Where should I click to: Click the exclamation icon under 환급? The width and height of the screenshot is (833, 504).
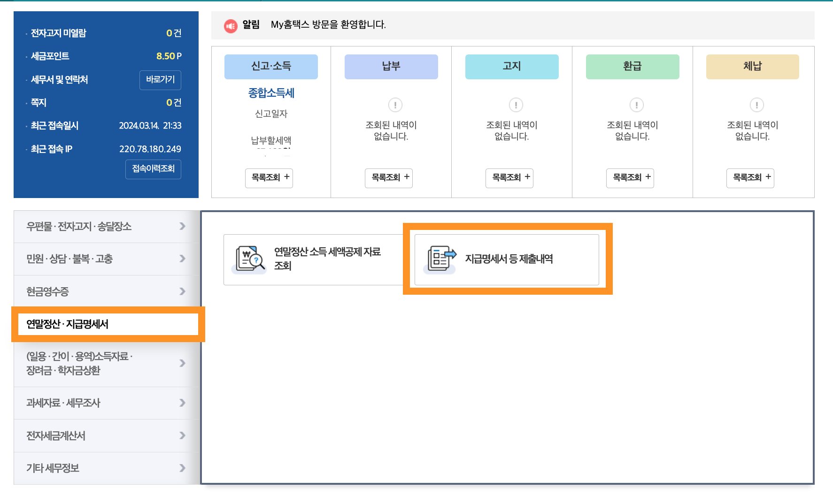636,105
